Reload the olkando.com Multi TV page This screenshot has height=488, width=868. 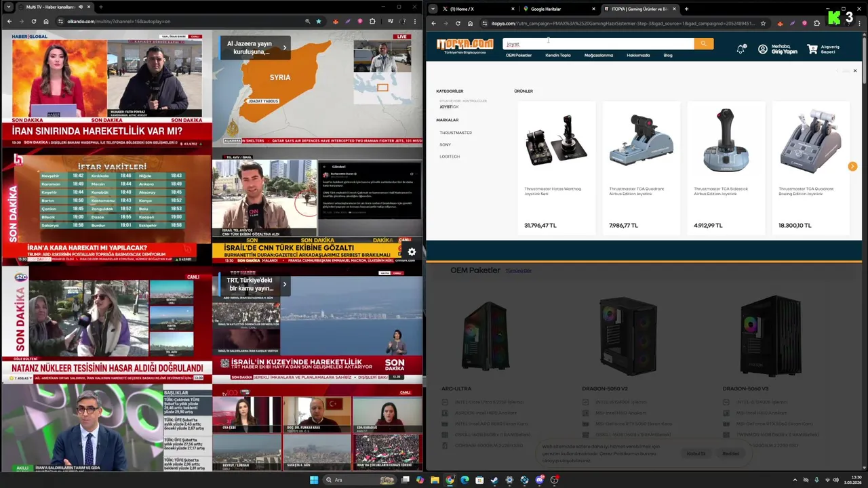click(x=33, y=21)
